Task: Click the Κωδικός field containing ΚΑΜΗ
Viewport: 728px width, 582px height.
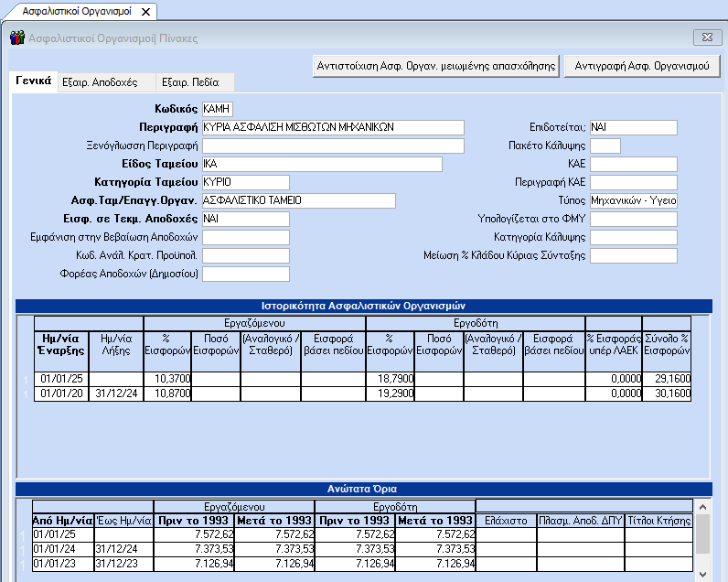Action: coord(218,109)
